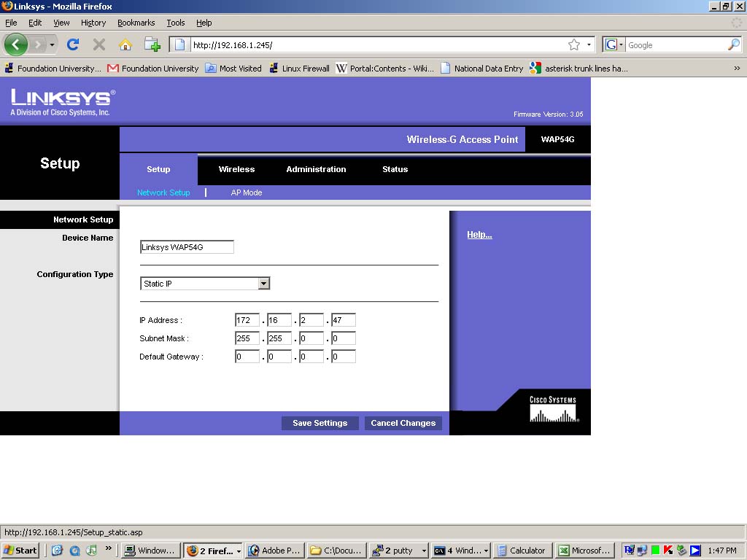
Task: Open the Tools menu
Action: (175, 23)
